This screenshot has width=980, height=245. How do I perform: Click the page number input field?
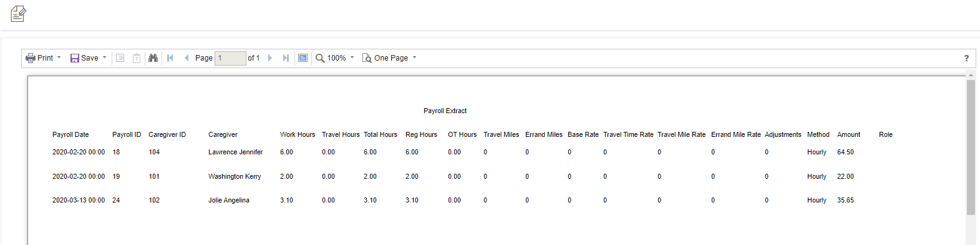tap(230, 58)
